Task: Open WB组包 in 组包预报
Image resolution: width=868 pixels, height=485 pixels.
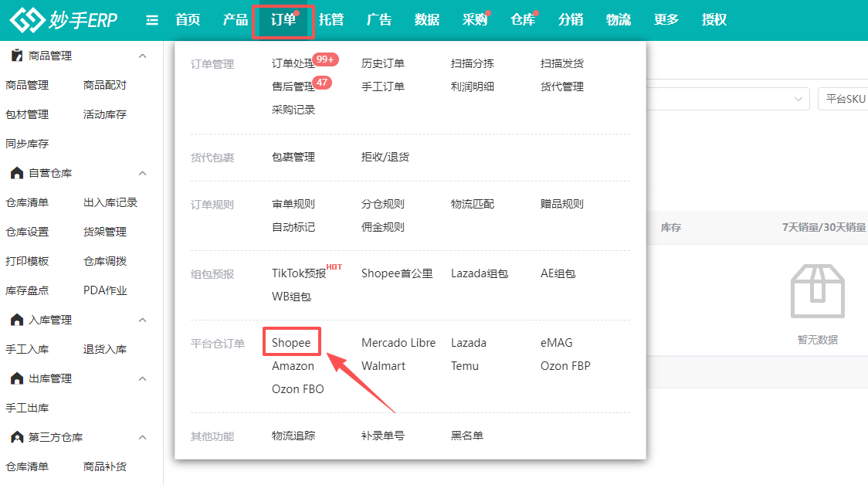Action: (291, 297)
